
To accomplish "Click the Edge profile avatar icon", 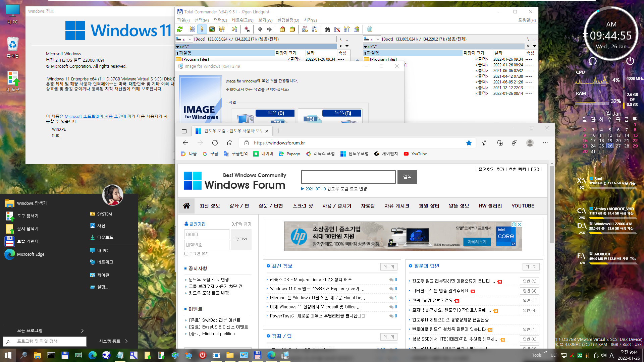I will click(x=530, y=143).
